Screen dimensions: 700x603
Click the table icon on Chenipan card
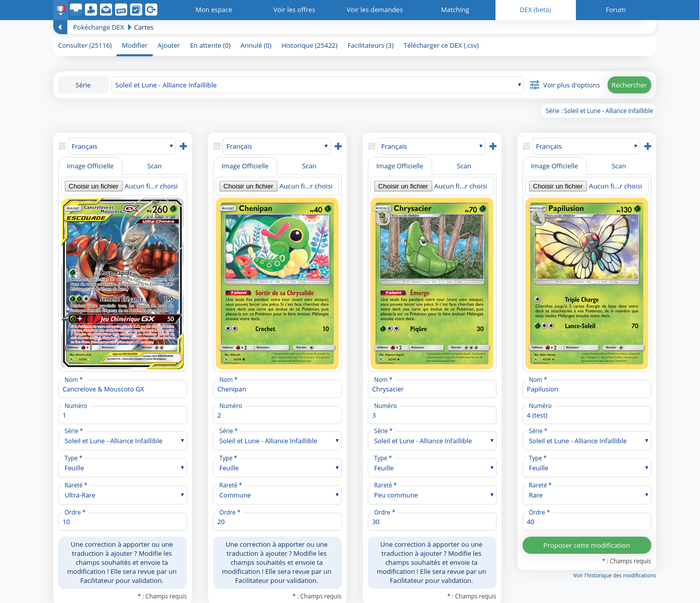pos(217,146)
